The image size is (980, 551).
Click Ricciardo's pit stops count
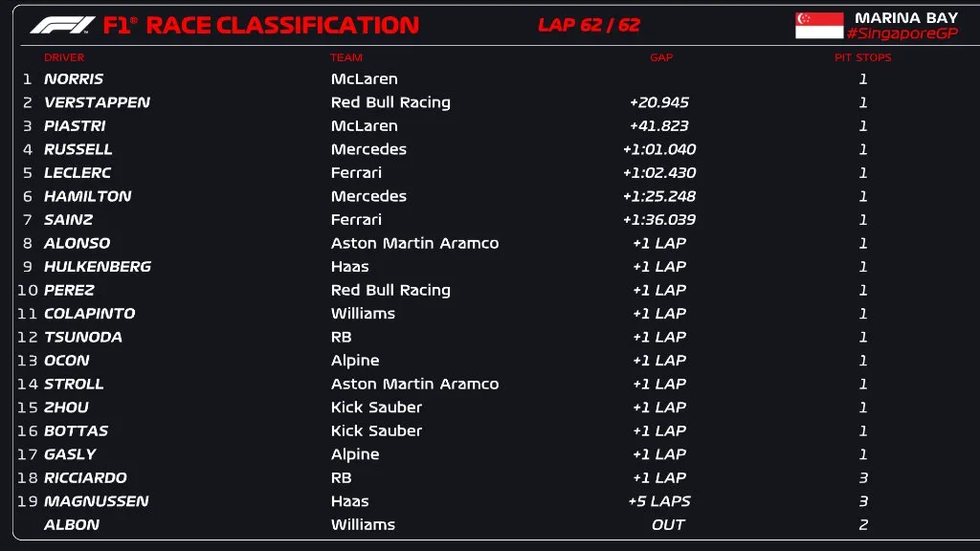coord(863,477)
